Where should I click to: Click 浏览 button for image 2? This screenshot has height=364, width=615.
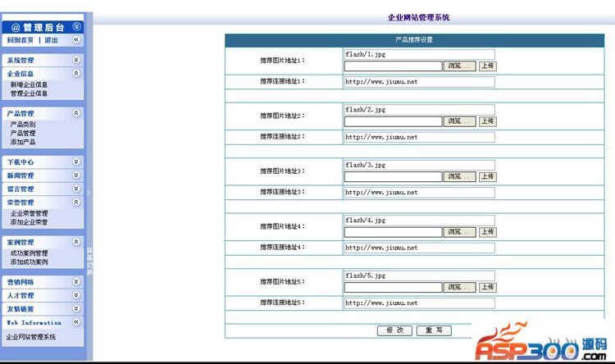pyautogui.click(x=460, y=121)
